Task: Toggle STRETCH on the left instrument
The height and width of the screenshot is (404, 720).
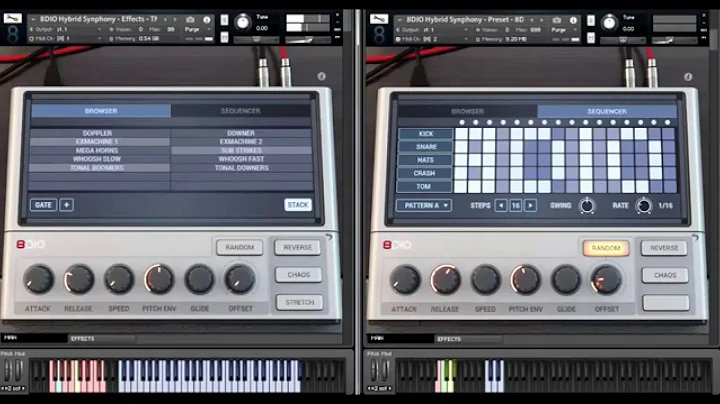Action: [299, 302]
